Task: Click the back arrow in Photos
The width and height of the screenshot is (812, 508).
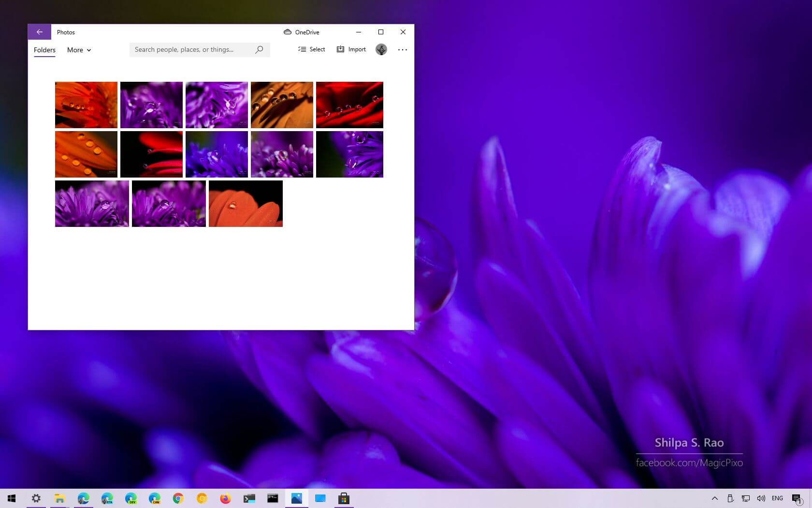Action: pyautogui.click(x=40, y=32)
